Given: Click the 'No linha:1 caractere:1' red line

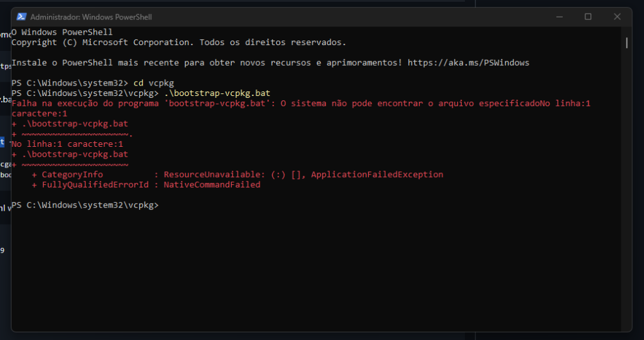Looking at the screenshot, I should click(67, 144).
